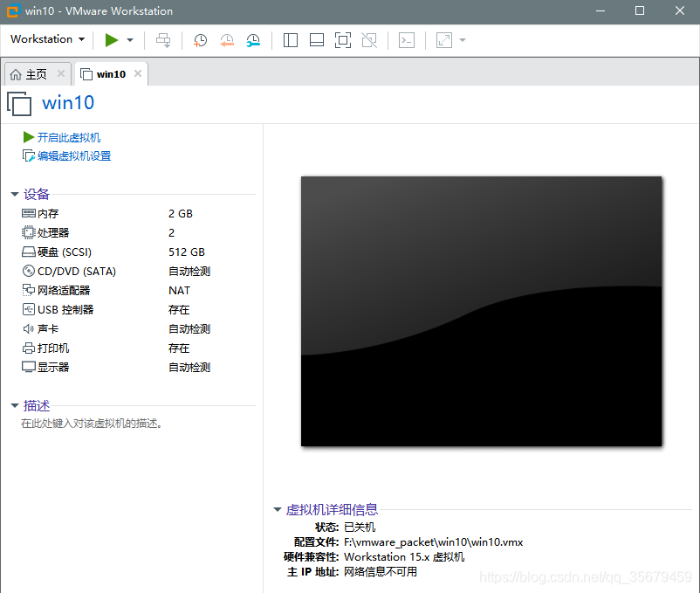Click the description field to enter text

(x=92, y=424)
